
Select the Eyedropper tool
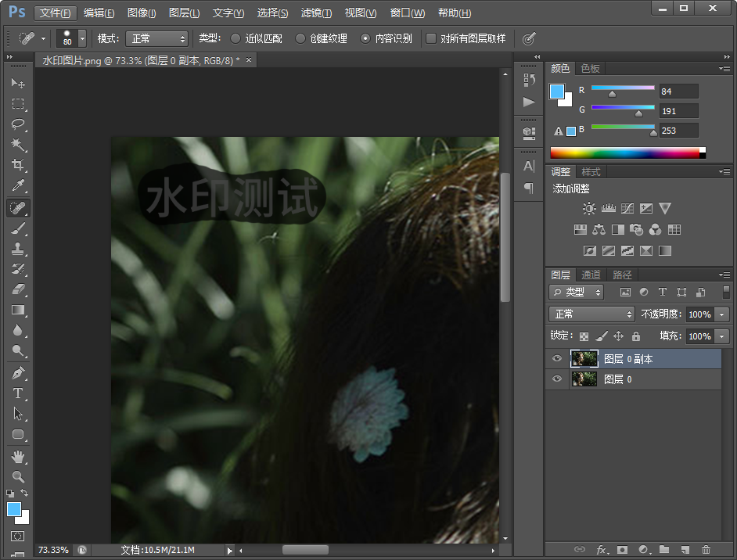pos(17,186)
